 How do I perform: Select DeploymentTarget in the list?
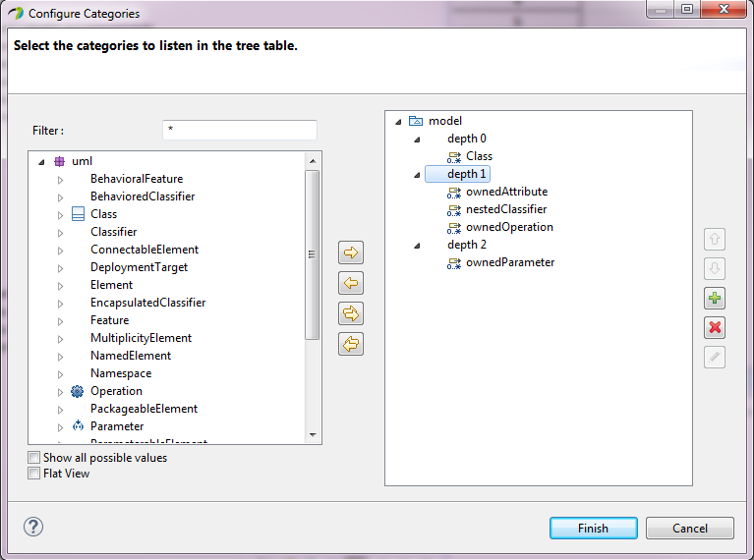139,267
